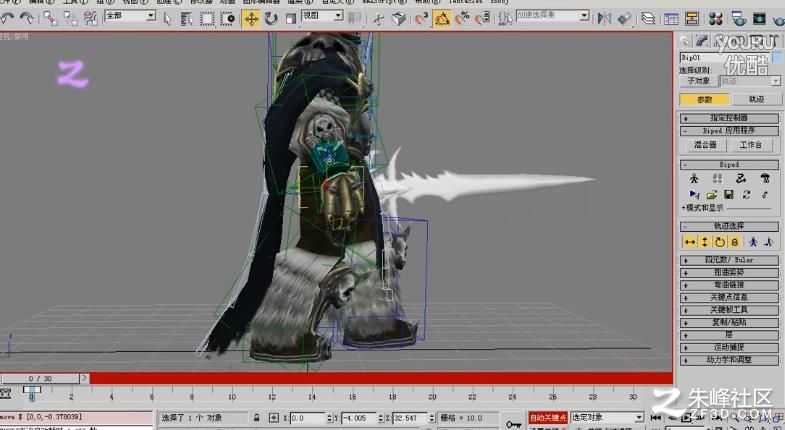The height and width of the screenshot is (430, 785).
Task: Toggle Biped Figure Mode icon
Action: [694, 178]
